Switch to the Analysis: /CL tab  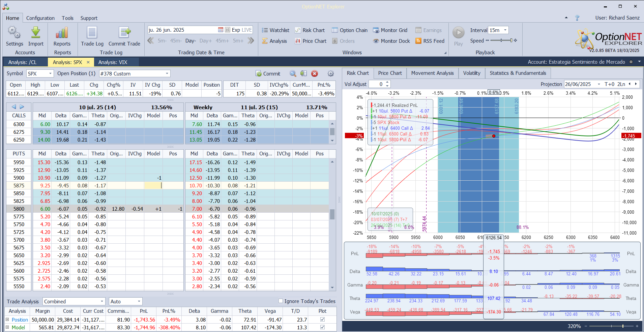coord(22,62)
